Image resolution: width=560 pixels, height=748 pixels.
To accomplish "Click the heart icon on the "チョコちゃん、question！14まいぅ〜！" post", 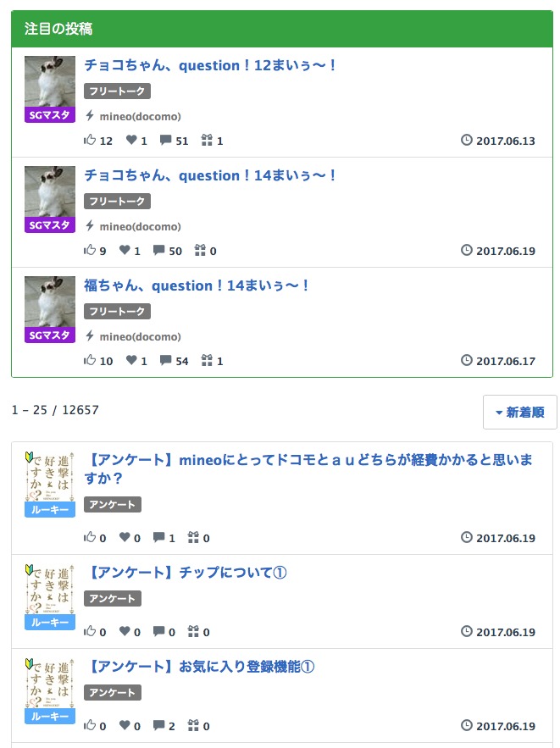I will (x=125, y=251).
